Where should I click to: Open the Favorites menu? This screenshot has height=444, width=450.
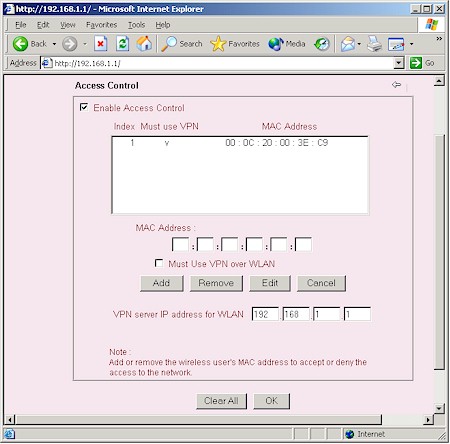[x=101, y=25]
